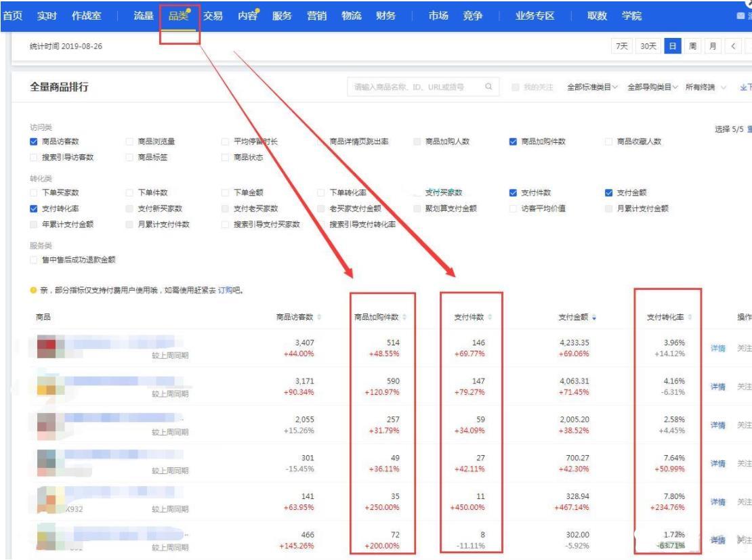Select the 30天 date range button

[649, 46]
